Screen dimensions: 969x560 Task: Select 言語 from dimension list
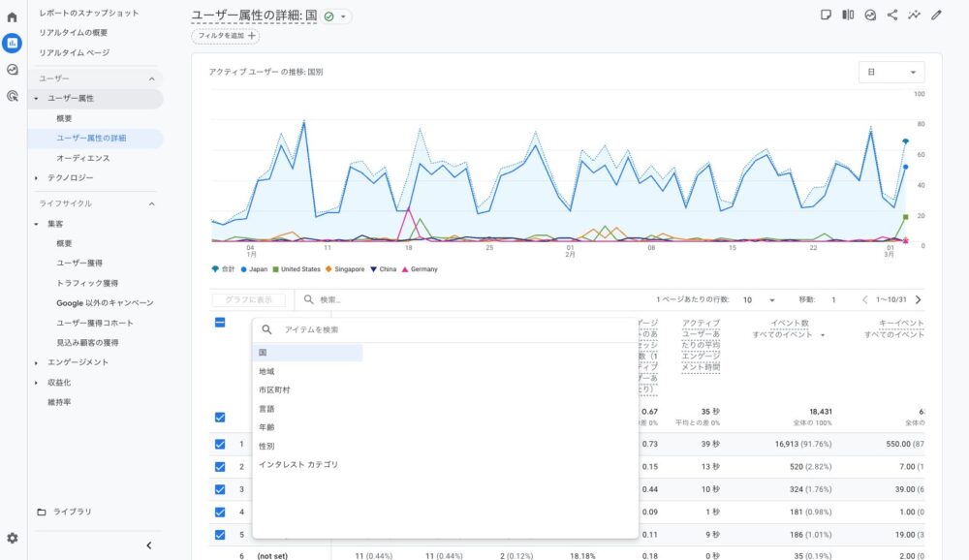pos(266,409)
